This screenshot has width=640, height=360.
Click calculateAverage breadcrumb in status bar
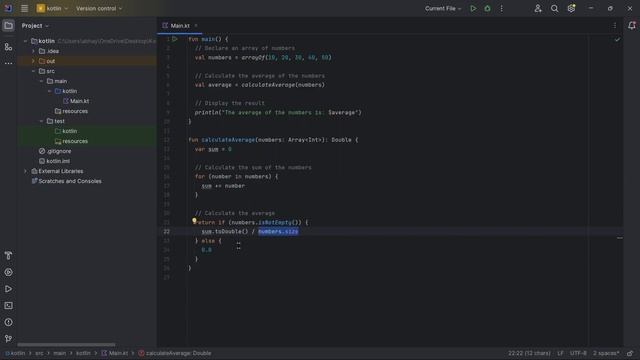(175, 353)
